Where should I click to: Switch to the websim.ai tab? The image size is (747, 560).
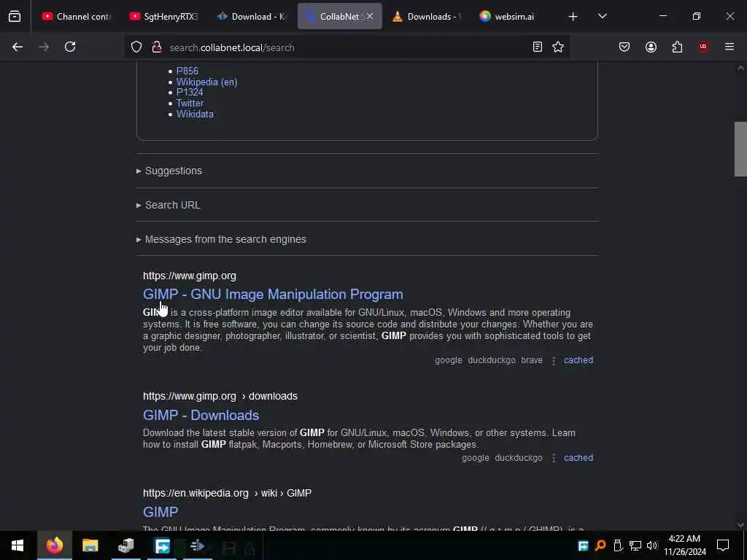tap(515, 16)
